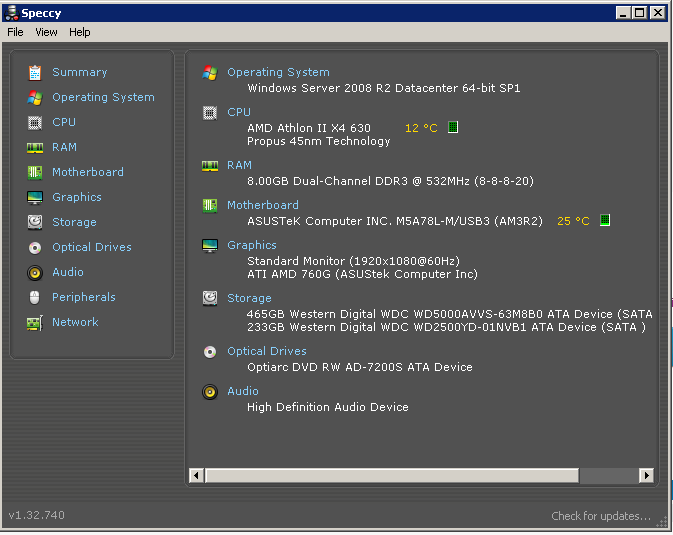This screenshot has width=673, height=535.
Task: Click the Optical Drives disc icon in sidebar
Action: click(x=35, y=248)
